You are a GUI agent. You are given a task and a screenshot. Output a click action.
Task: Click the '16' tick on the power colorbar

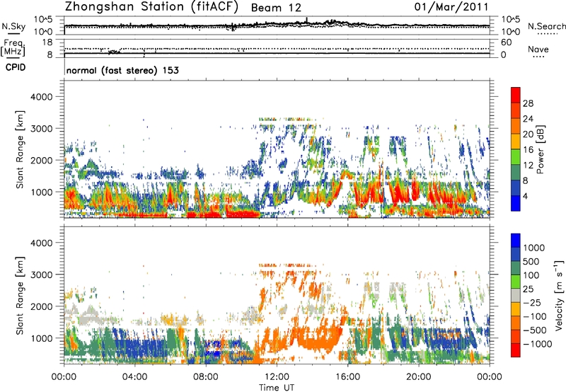pos(528,150)
